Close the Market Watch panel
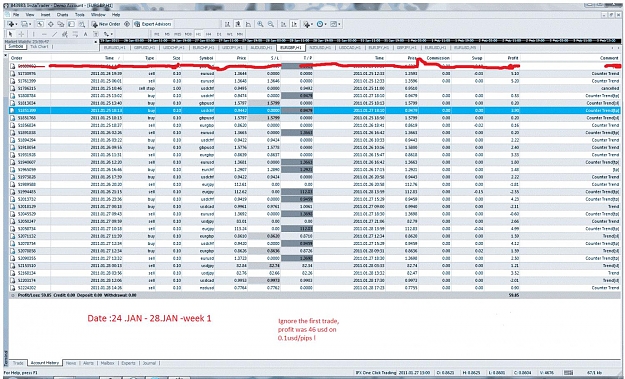625x379 pixels. click(96, 42)
